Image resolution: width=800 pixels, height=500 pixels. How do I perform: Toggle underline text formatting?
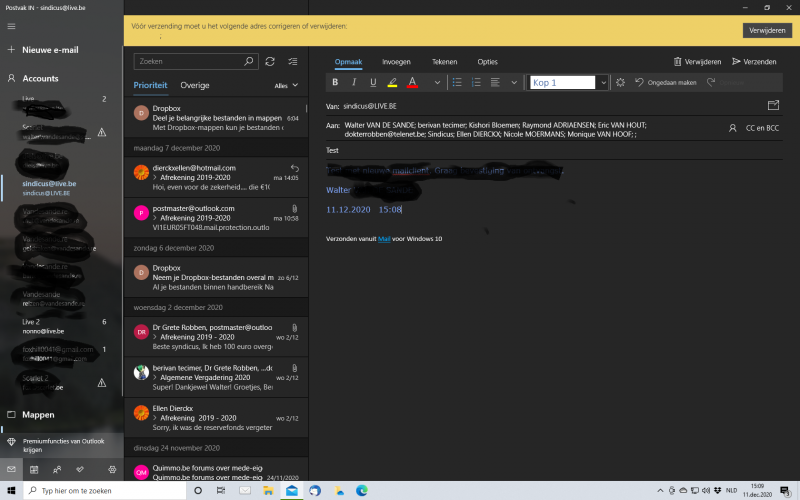373,82
